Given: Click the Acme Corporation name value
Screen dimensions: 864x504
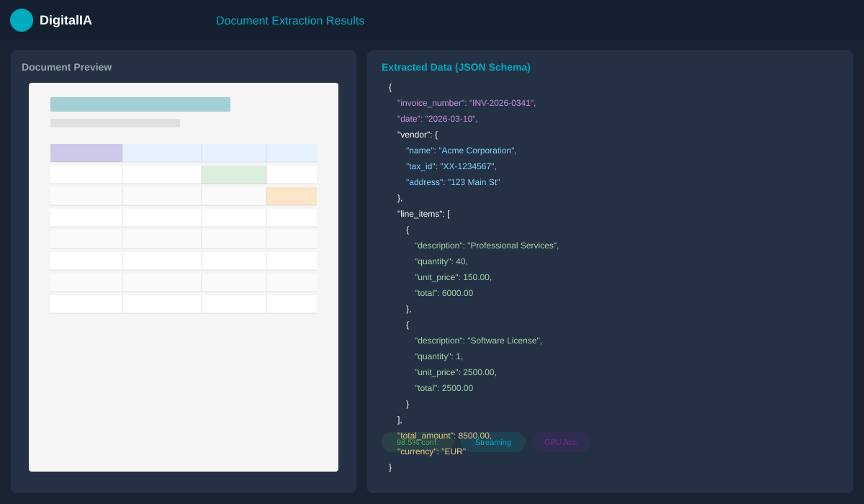Looking at the screenshot, I should tap(477, 150).
